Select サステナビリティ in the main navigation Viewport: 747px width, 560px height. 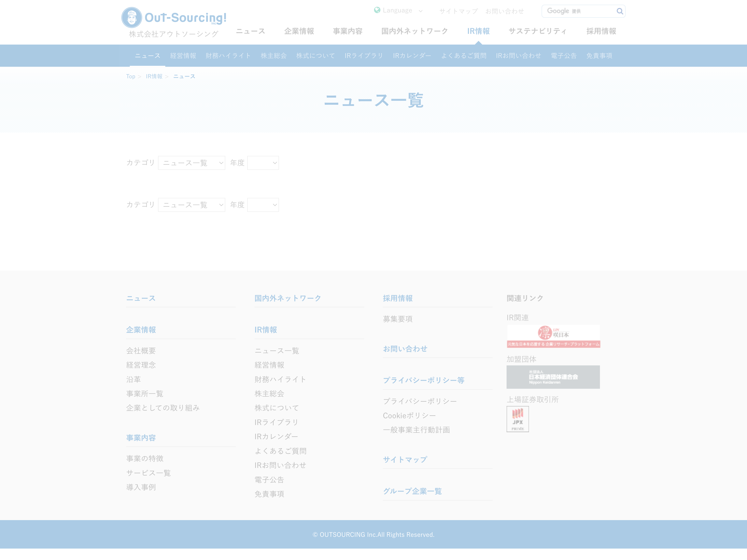538,31
